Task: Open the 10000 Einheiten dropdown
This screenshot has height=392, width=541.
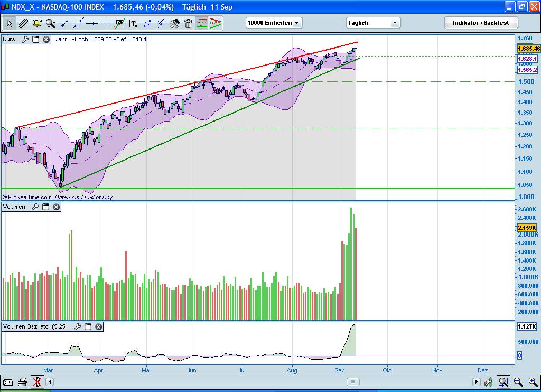Action: (x=274, y=23)
